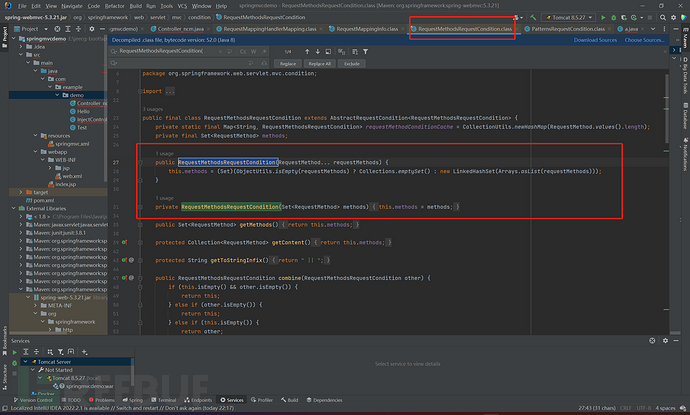Screen dimensions: 690x415
Task: Stop the running process square icon
Action: pos(650,18)
